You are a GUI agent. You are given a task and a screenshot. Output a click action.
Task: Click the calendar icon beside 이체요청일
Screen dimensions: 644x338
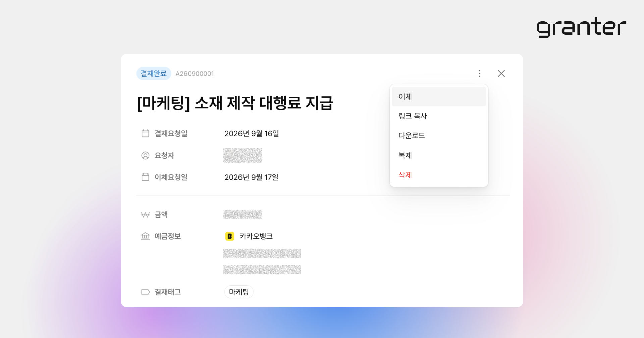pyautogui.click(x=145, y=177)
